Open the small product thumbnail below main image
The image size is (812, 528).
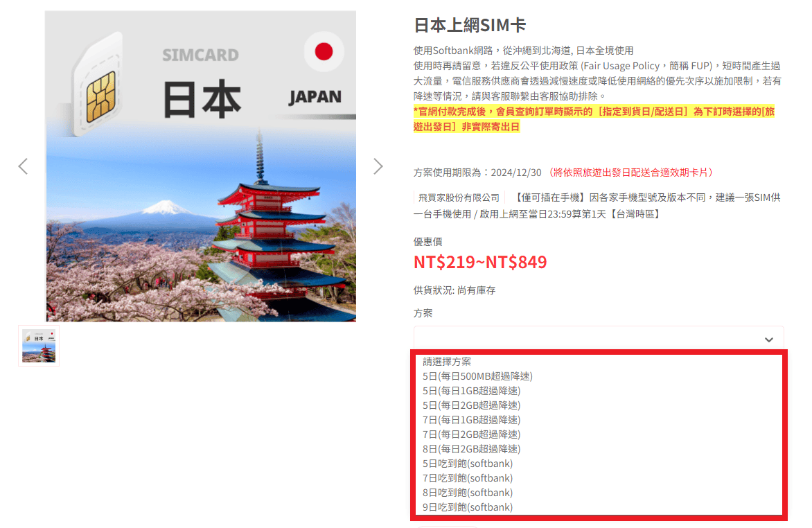38,346
